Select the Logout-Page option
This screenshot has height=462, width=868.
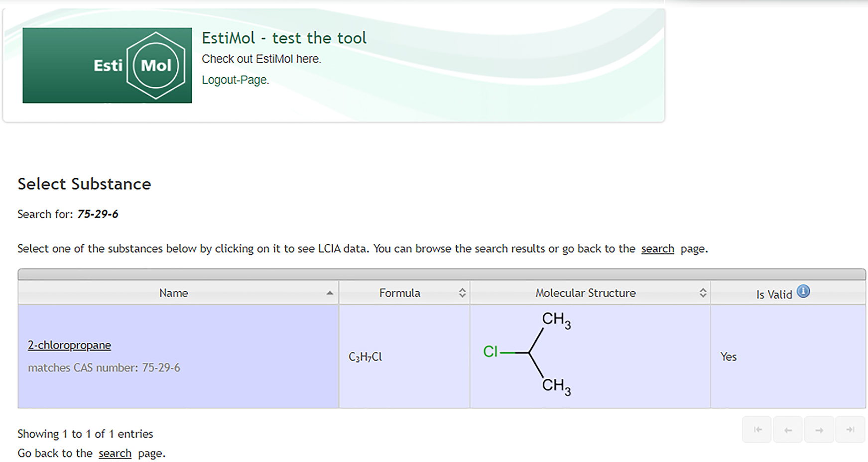pos(235,80)
